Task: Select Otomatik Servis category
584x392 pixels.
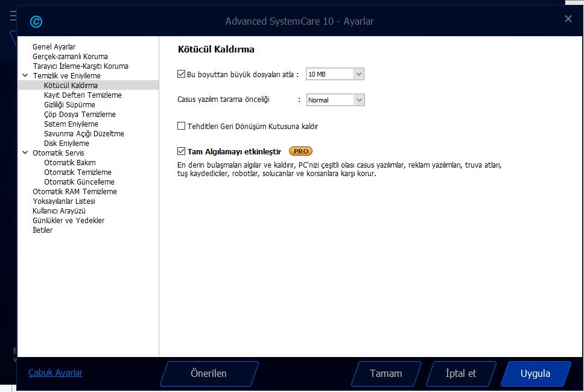Action: coord(58,153)
